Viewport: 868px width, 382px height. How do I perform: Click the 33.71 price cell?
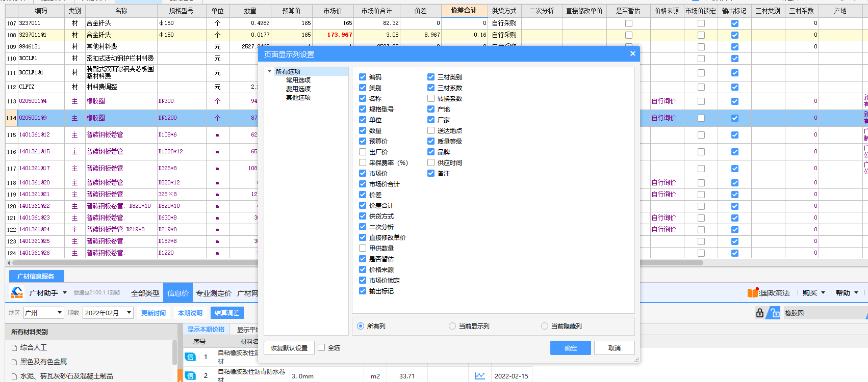(x=407, y=376)
